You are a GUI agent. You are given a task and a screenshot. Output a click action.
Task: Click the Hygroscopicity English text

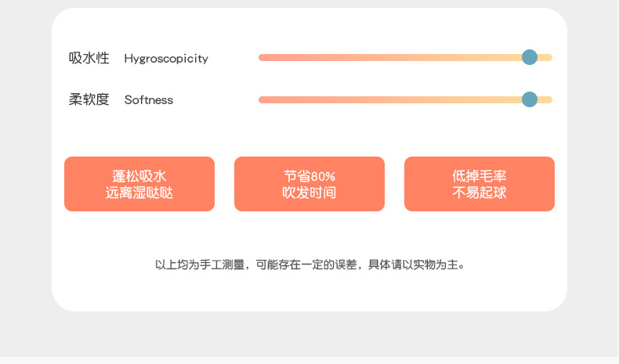pyautogui.click(x=166, y=59)
